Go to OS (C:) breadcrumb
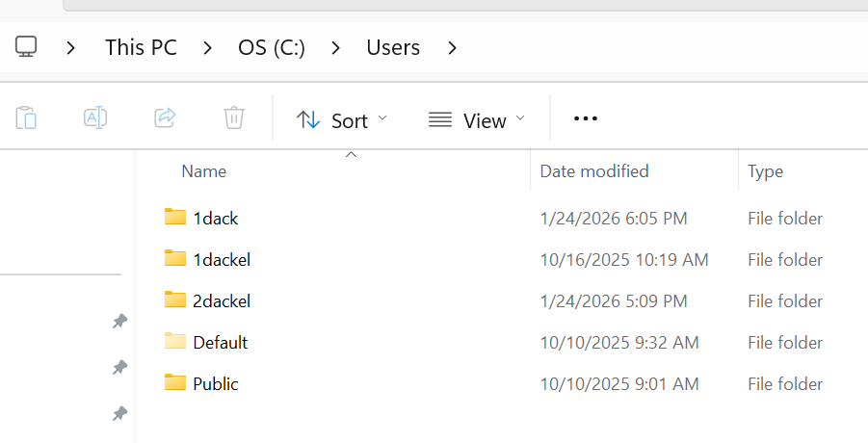Viewport: 868px width, 443px height. coord(272,47)
